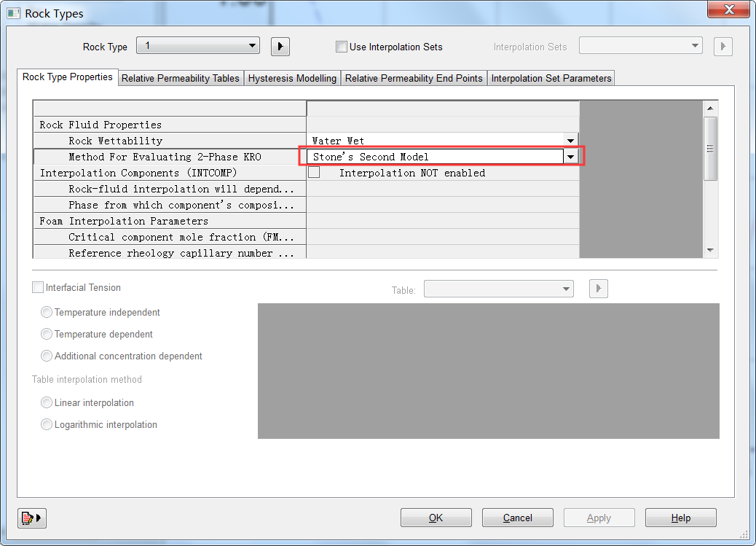Open the Hysteresis Modelling tab

click(x=292, y=78)
